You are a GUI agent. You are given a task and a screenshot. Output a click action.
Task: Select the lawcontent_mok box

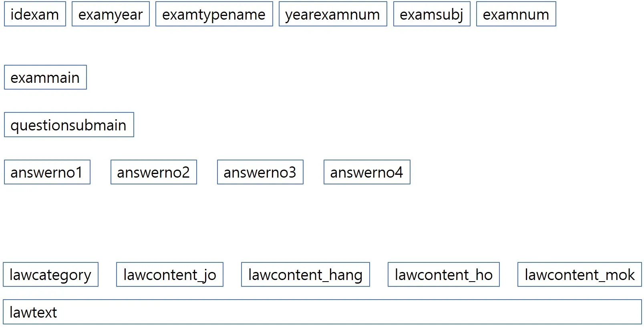coord(580,275)
